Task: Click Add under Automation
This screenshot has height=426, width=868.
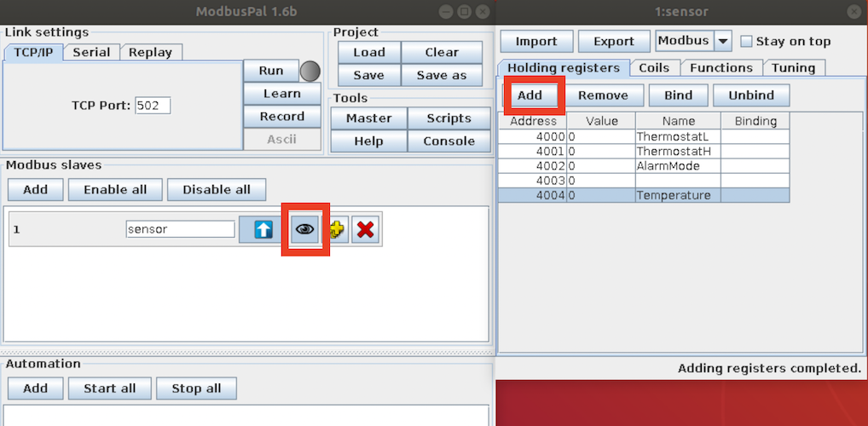Action: tap(36, 389)
